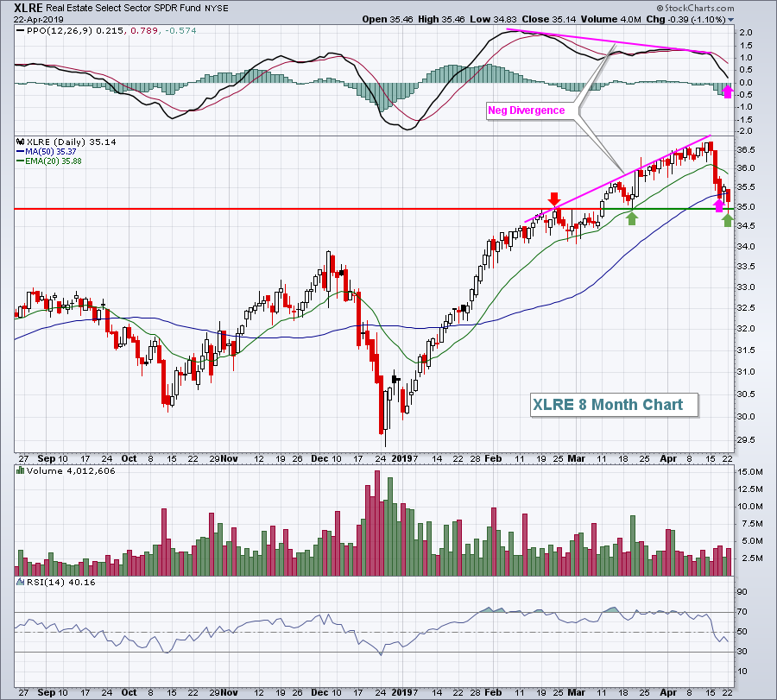
Task: Click the PPO(12,26,9) indicator legend
Action: [60, 31]
